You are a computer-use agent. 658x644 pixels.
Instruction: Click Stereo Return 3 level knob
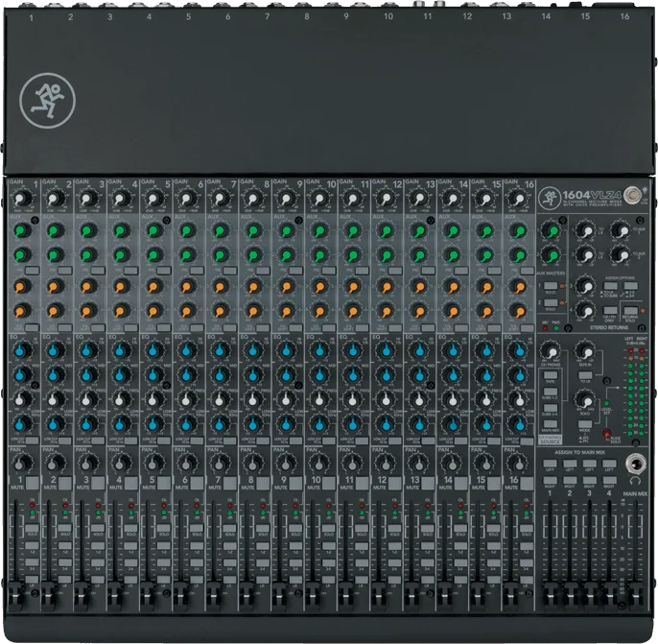pyautogui.click(x=585, y=286)
